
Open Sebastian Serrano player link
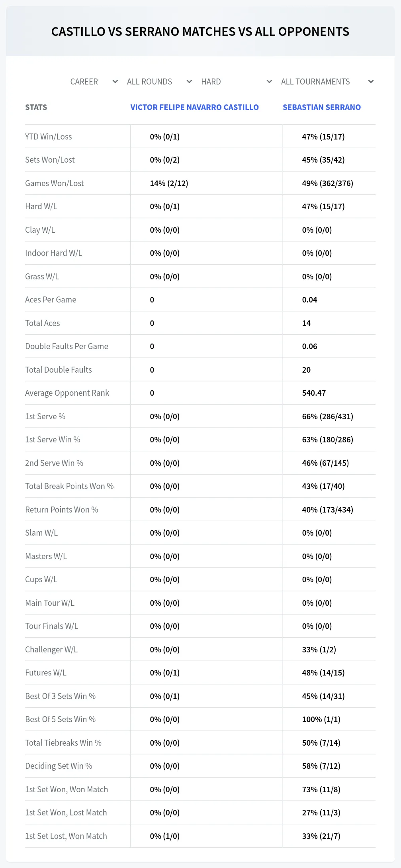click(x=322, y=107)
